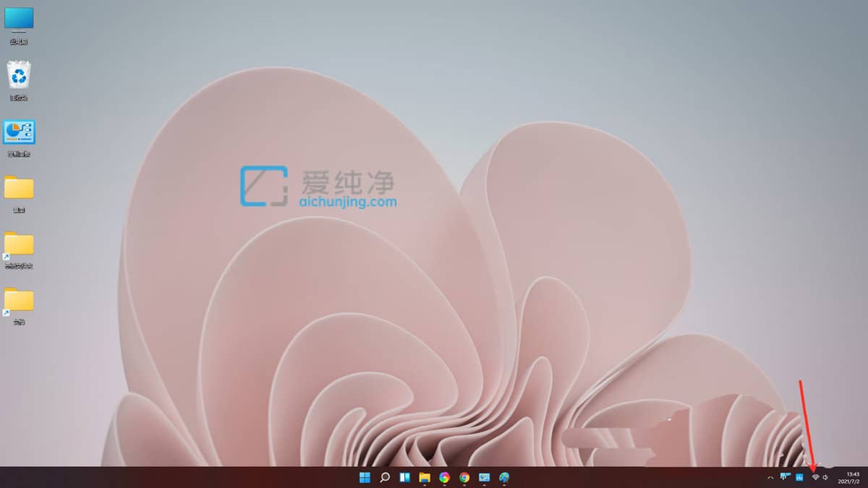
Task: Show hidden tray icons chevron
Action: click(x=770, y=477)
